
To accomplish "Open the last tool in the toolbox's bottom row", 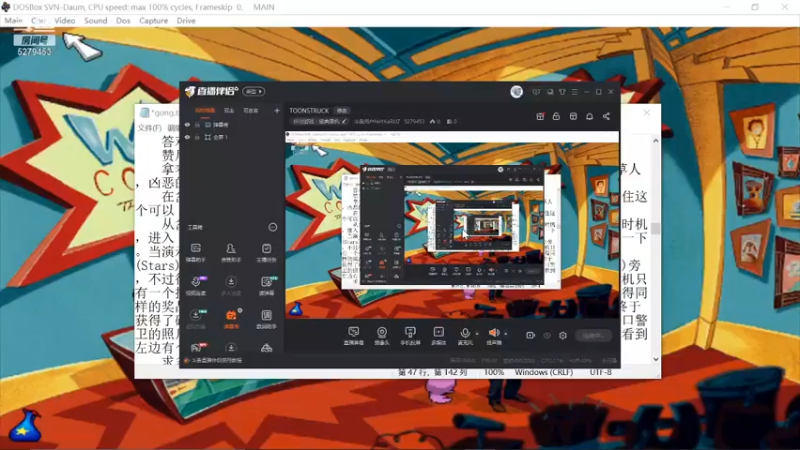I will tap(266, 348).
